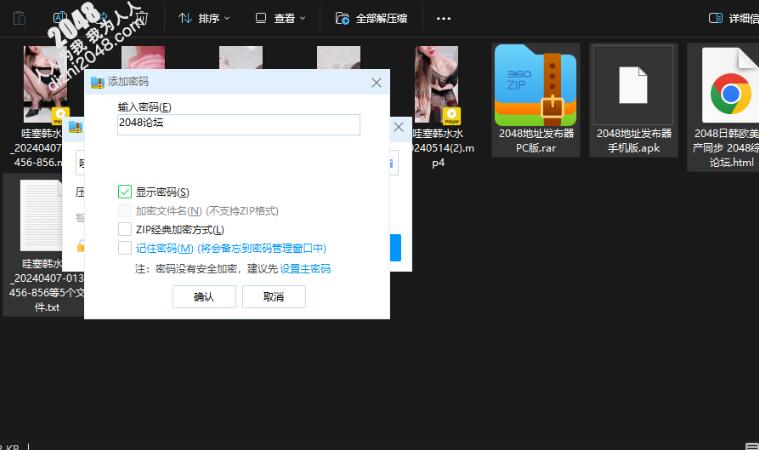Expand the 排序 sort dropdown
Image resolution: width=759 pixels, height=450 pixels.
point(204,18)
